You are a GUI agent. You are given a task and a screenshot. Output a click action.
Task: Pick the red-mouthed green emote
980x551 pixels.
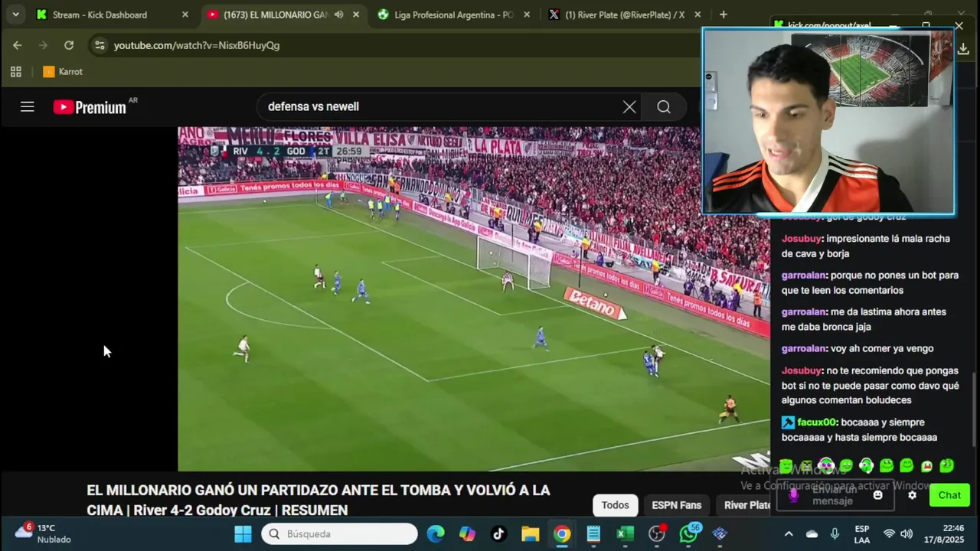(x=926, y=465)
